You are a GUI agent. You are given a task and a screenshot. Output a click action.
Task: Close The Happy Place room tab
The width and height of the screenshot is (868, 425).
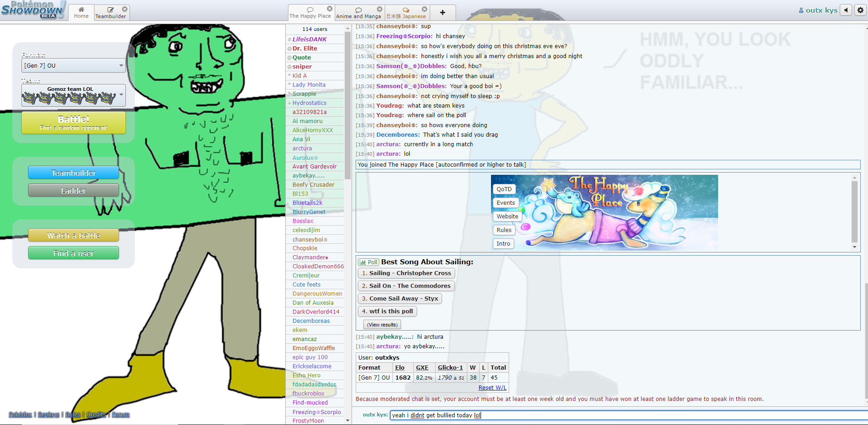click(x=330, y=9)
